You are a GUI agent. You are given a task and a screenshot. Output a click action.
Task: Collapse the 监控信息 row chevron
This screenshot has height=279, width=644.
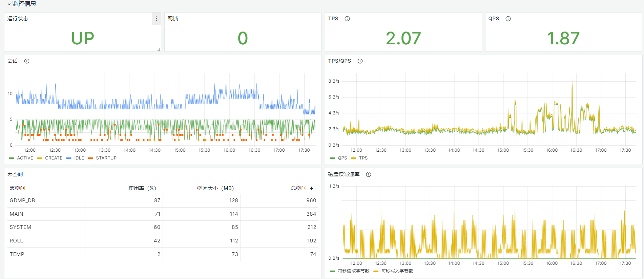click(9, 4)
